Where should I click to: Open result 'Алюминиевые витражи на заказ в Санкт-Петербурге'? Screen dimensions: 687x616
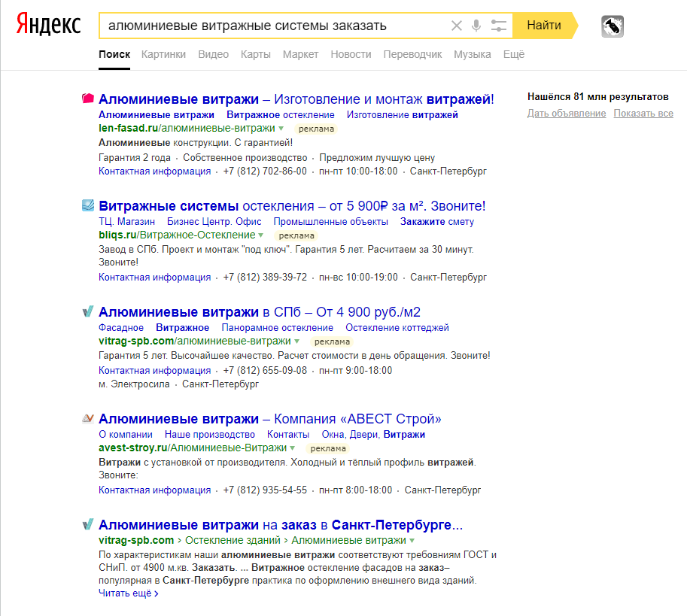coord(281,525)
